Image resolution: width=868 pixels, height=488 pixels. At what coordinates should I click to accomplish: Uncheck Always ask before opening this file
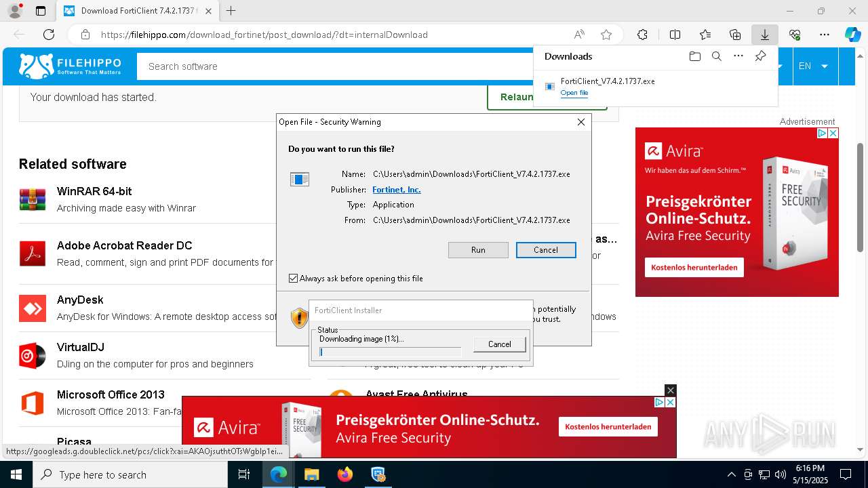point(293,279)
